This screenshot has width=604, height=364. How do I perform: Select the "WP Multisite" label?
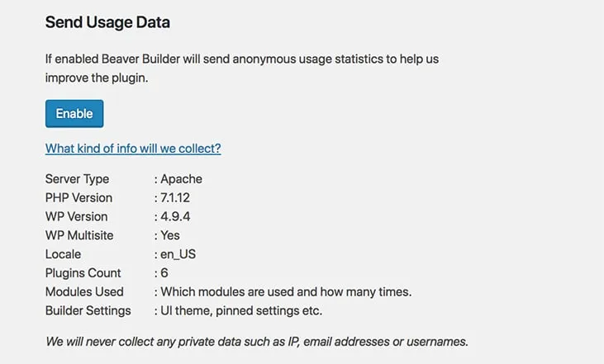[79, 235]
